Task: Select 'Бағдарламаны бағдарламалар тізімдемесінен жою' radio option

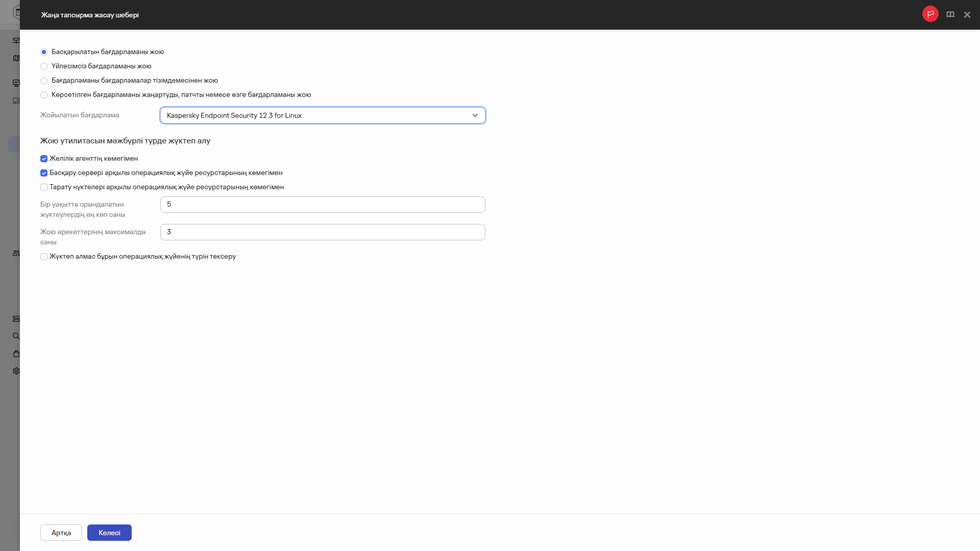Action: point(44,81)
